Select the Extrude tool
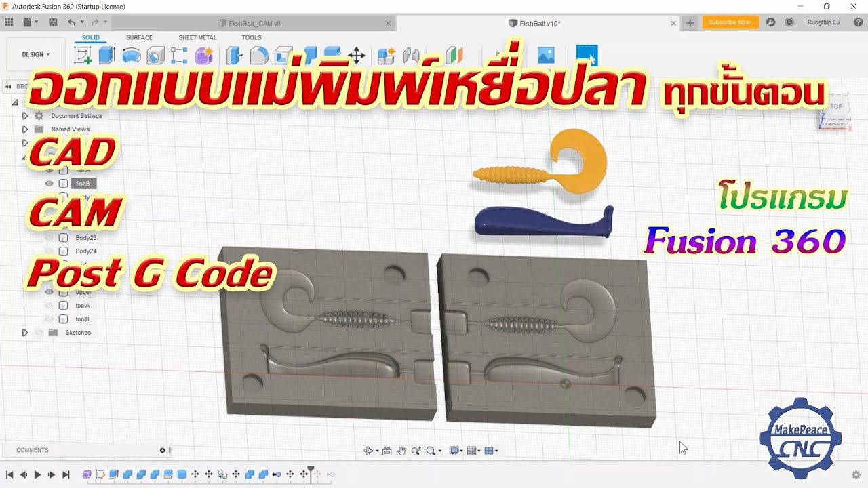The height and width of the screenshot is (488, 868). 106,55
